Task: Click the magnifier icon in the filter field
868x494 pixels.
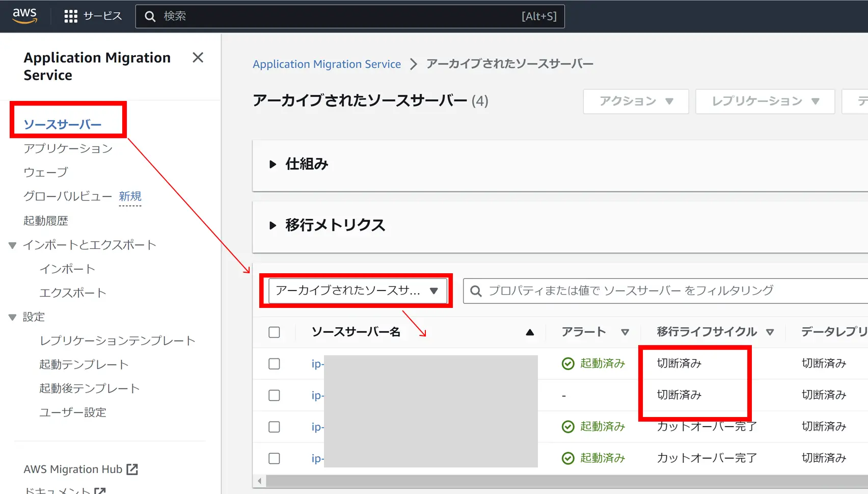Action: click(476, 291)
